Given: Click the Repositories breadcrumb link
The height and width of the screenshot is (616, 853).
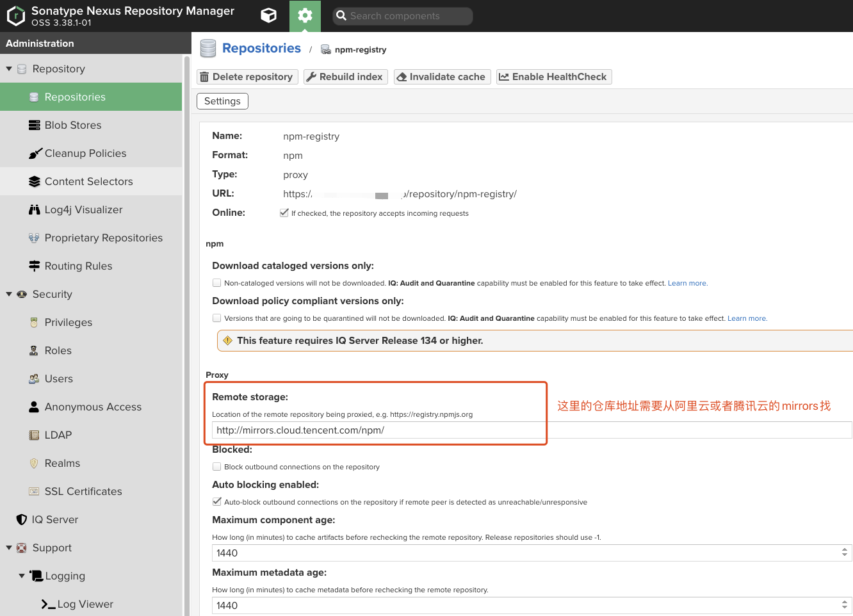Looking at the screenshot, I should [261, 48].
